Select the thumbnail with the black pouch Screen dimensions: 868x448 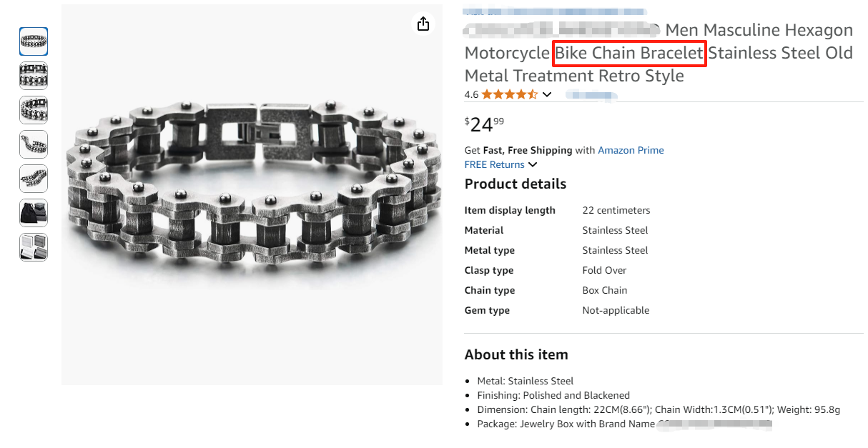click(x=34, y=213)
